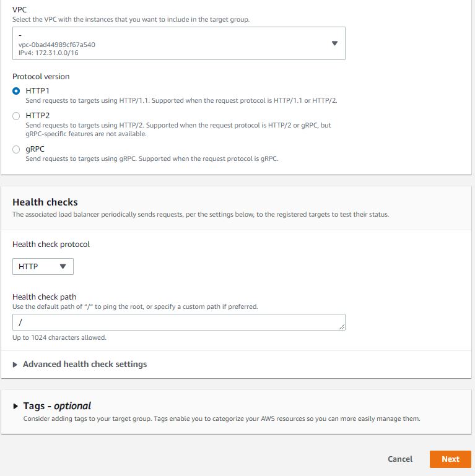Click the triangle beside Advanced health check settings

15,365
